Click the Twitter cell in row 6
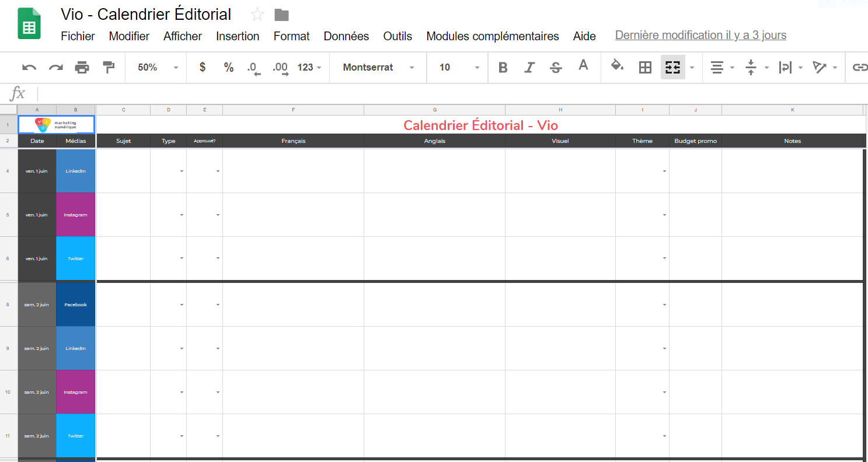This screenshot has width=868, height=462. 75,258
